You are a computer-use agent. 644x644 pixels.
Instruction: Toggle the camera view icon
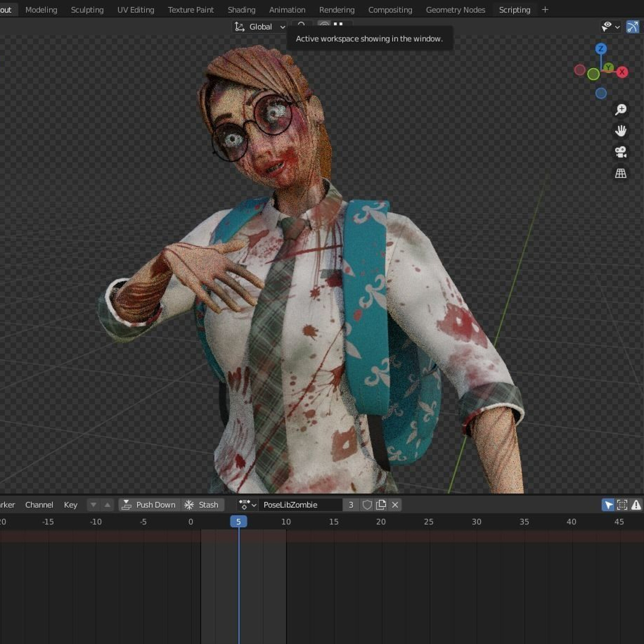tap(621, 152)
